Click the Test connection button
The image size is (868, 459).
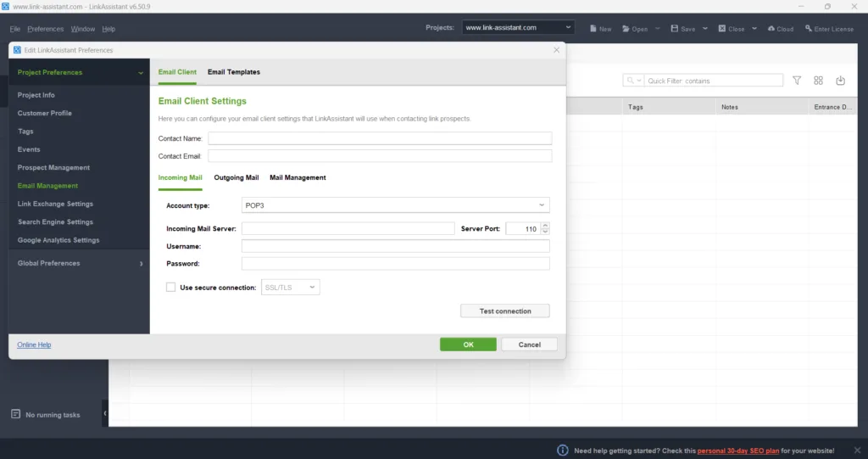[x=505, y=311]
